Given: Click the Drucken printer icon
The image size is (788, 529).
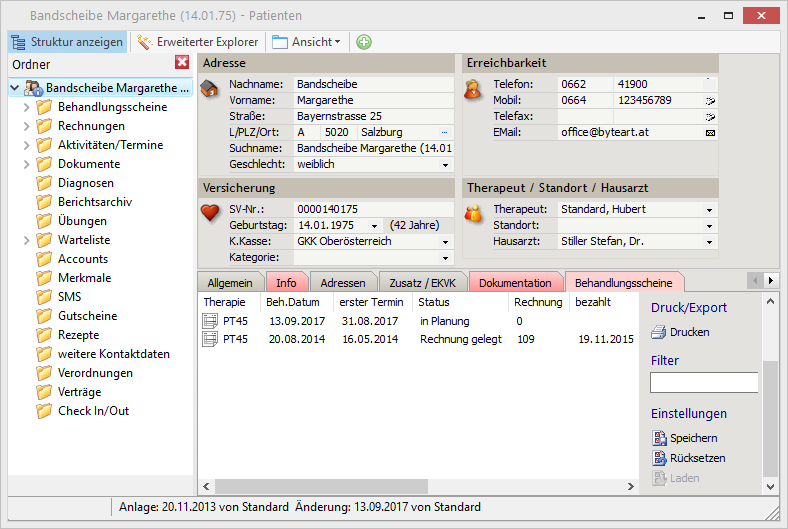Looking at the screenshot, I should coord(659,332).
